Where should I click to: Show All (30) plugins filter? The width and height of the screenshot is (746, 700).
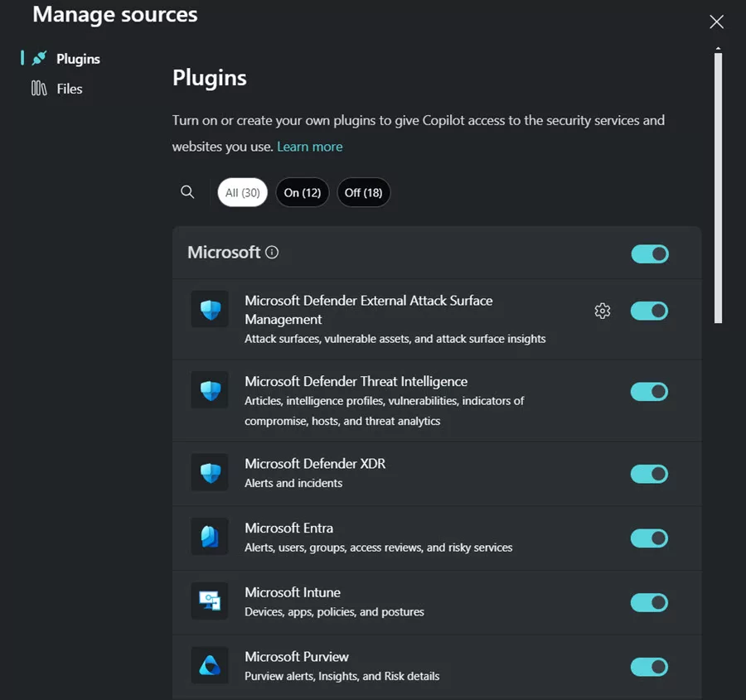click(243, 192)
